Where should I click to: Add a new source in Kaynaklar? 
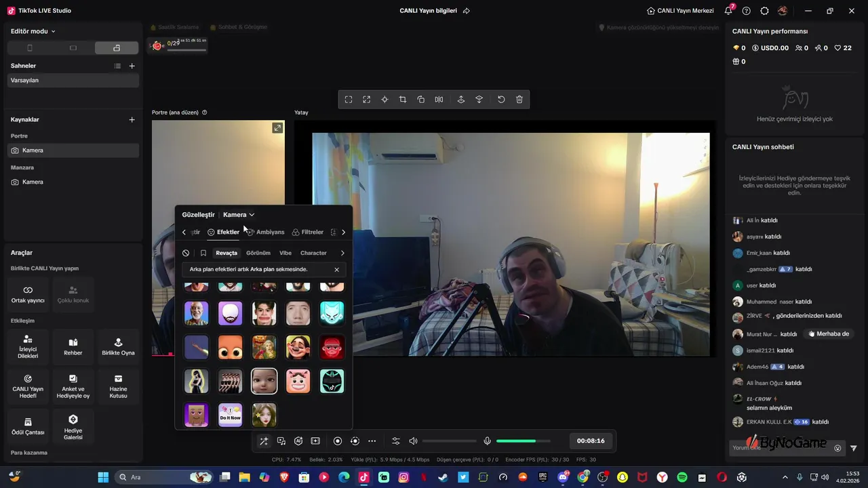coord(132,119)
